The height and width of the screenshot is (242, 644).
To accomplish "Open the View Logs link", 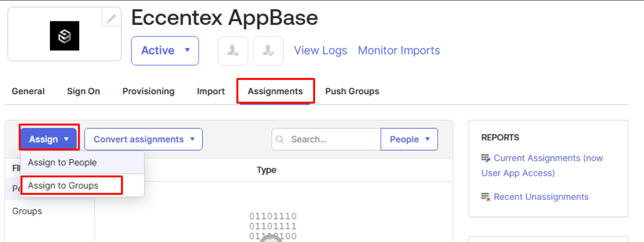I will [x=321, y=50].
